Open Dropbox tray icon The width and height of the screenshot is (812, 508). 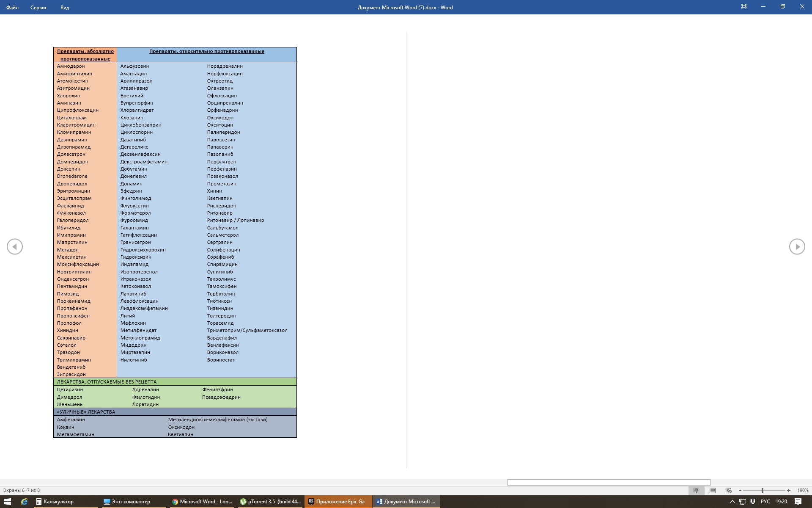tap(753, 502)
